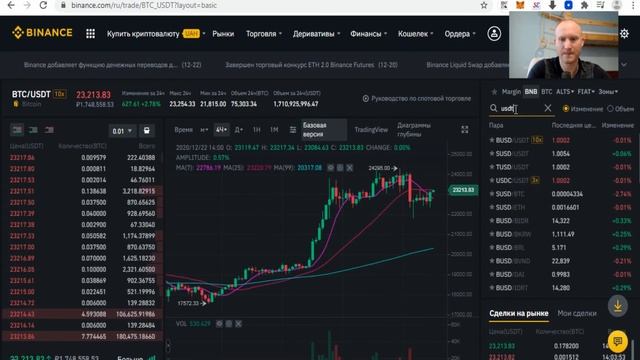Remove the MA indicator with X
The image size is (640, 360).
(x=350, y=167)
